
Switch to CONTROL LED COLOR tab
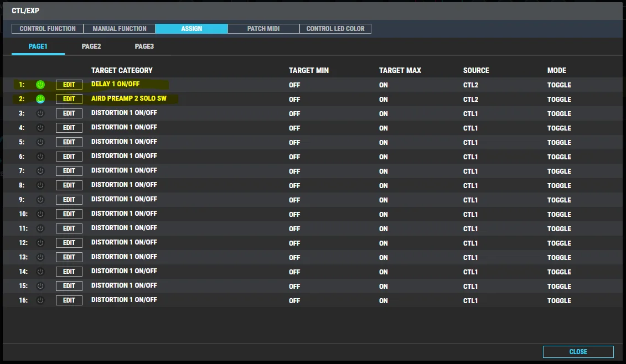(335, 29)
